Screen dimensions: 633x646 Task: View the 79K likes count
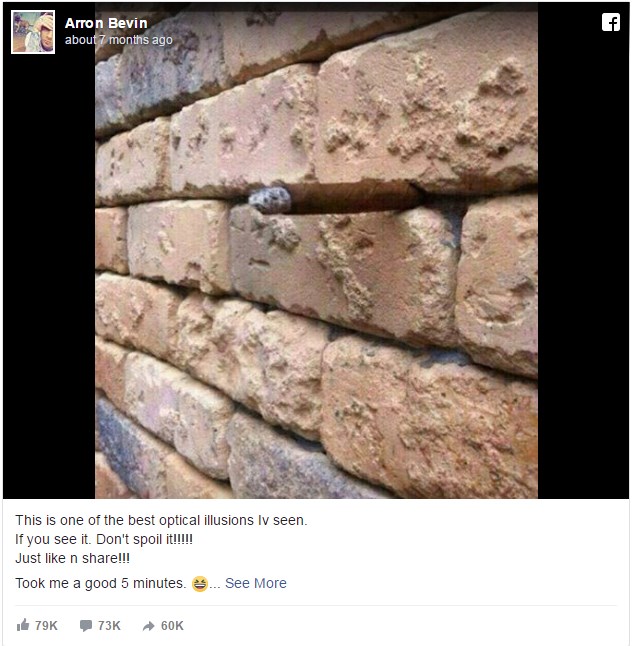(46, 625)
